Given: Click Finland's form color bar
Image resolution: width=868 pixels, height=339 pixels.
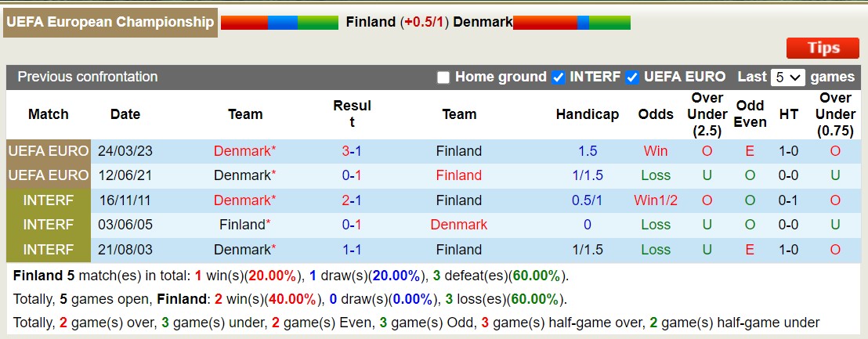Looking at the screenshot, I should click(x=280, y=23).
